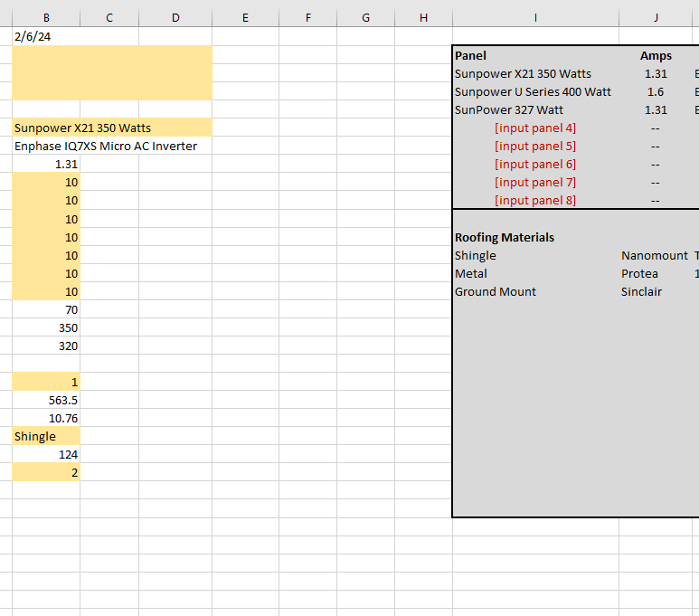Image resolution: width=699 pixels, height=616 pixels.
Task: Click the cell showing 70
Action: (46, 309)
